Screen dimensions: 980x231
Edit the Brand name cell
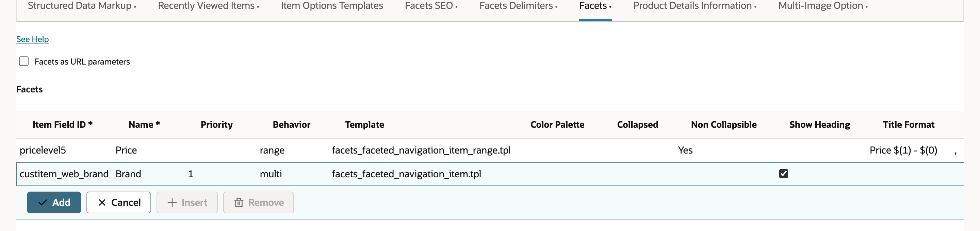click(128, 174)
